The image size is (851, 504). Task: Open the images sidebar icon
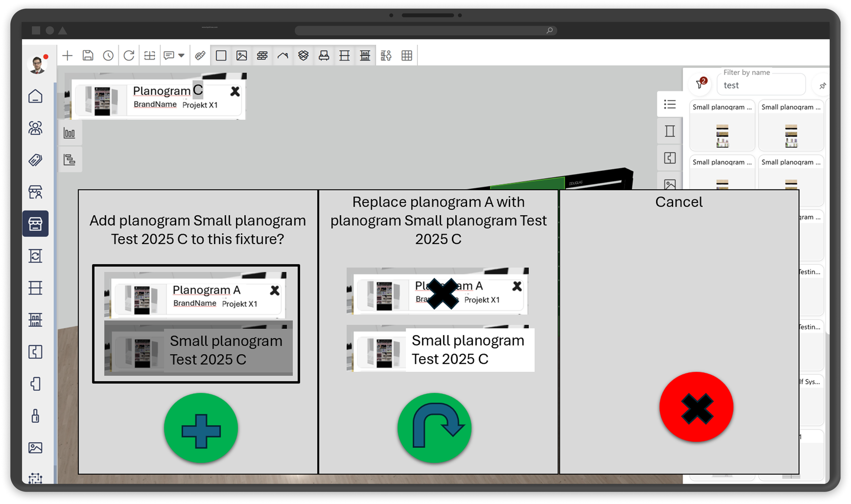35,448
